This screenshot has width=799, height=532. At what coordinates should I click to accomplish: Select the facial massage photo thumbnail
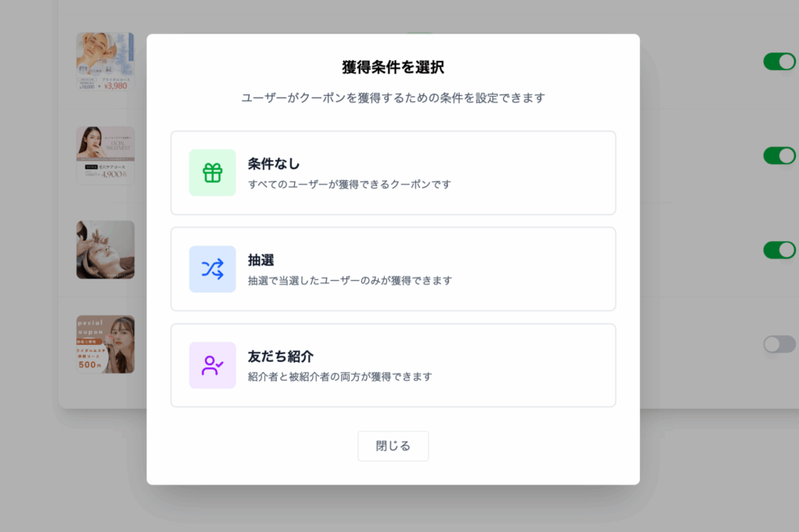(x=105, y=250)
